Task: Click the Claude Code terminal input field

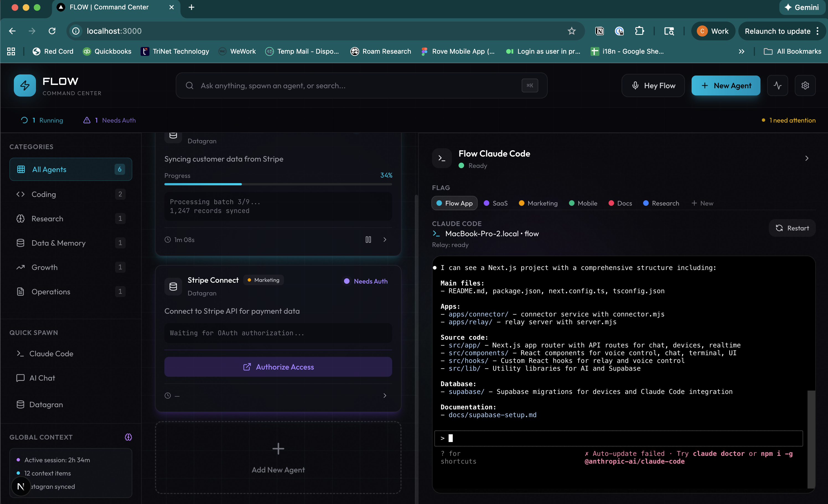Action: (618, 438)
